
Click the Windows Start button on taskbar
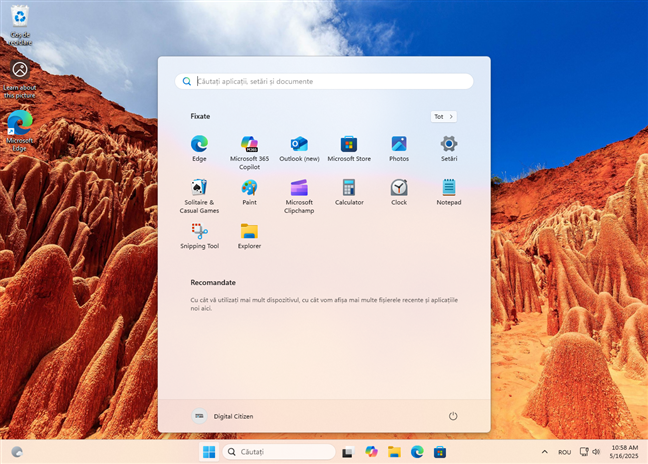click(209, 452)
